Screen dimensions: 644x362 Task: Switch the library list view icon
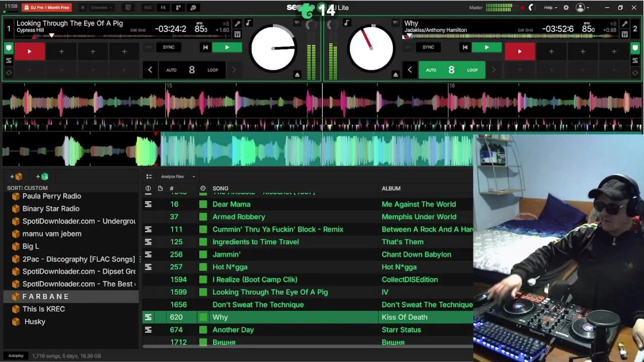(x=149, y=176)
